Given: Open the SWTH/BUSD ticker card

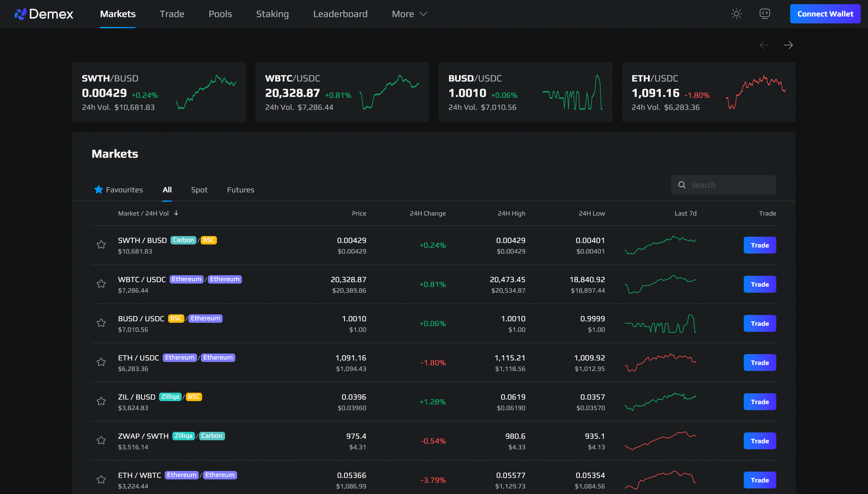Looking at the screenshot, I should coord(159,92).
